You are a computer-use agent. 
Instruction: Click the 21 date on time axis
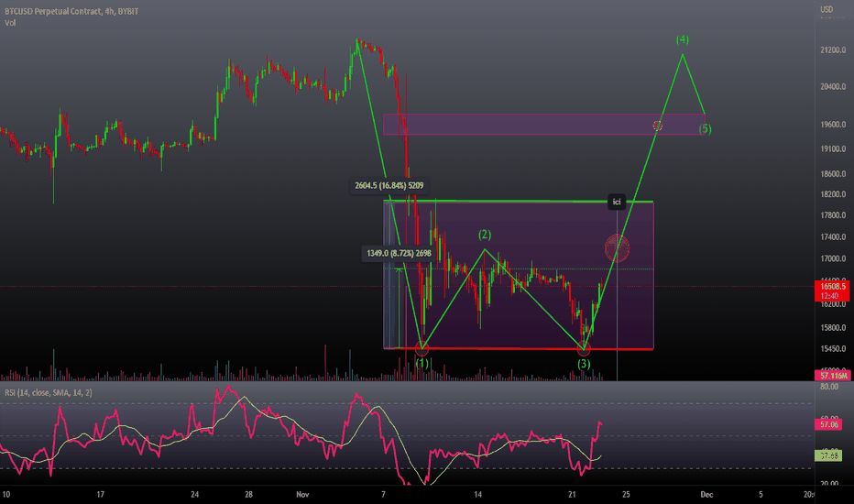pyautogui.click(x=572, y=494)
